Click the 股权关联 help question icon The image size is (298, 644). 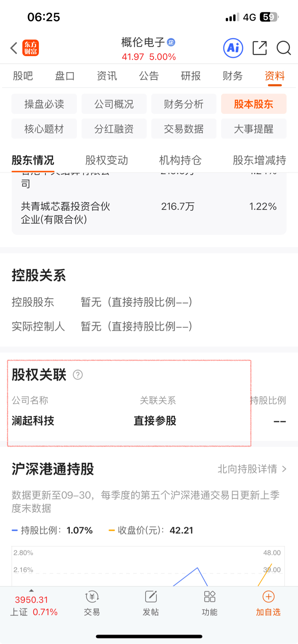(x=78, y=375)
